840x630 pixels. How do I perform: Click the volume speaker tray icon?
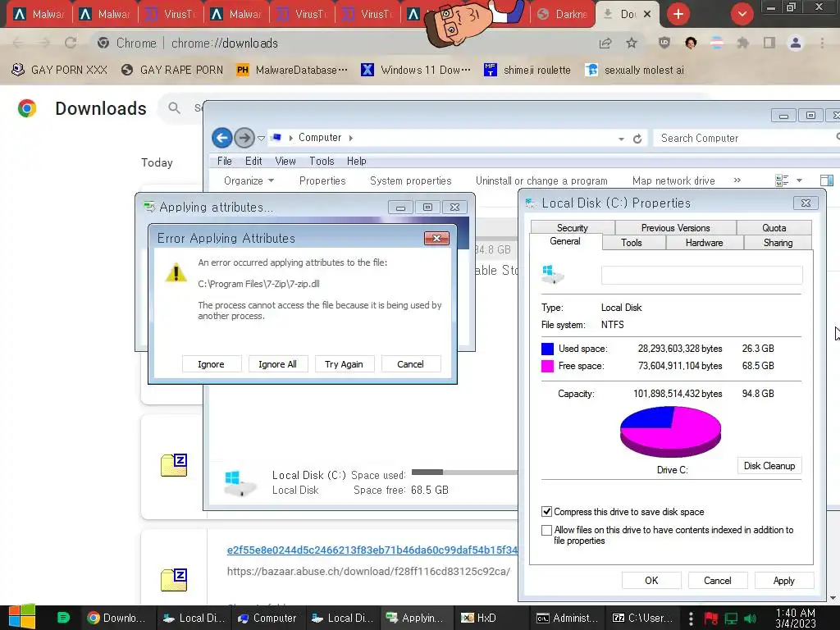pos(751,619)
